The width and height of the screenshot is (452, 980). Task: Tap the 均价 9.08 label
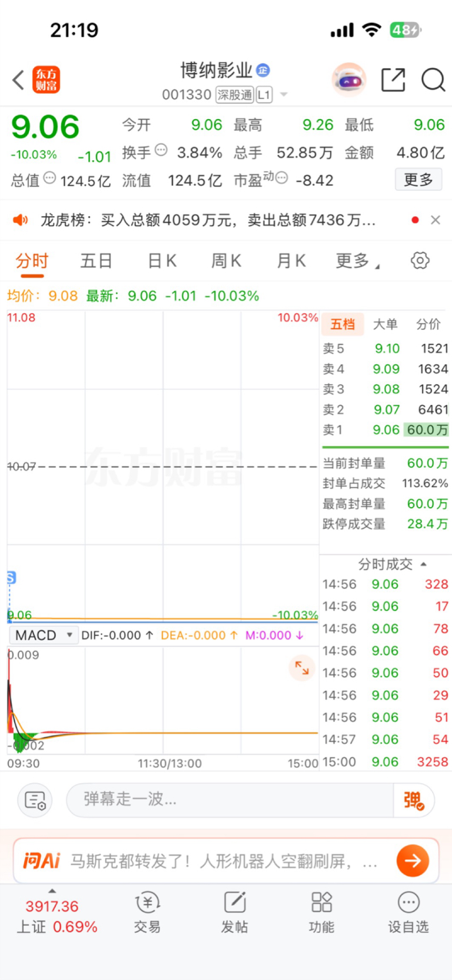42,296
